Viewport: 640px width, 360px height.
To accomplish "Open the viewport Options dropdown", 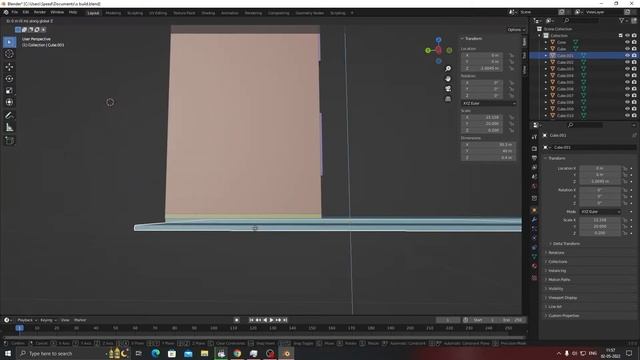I will point(516,30).
